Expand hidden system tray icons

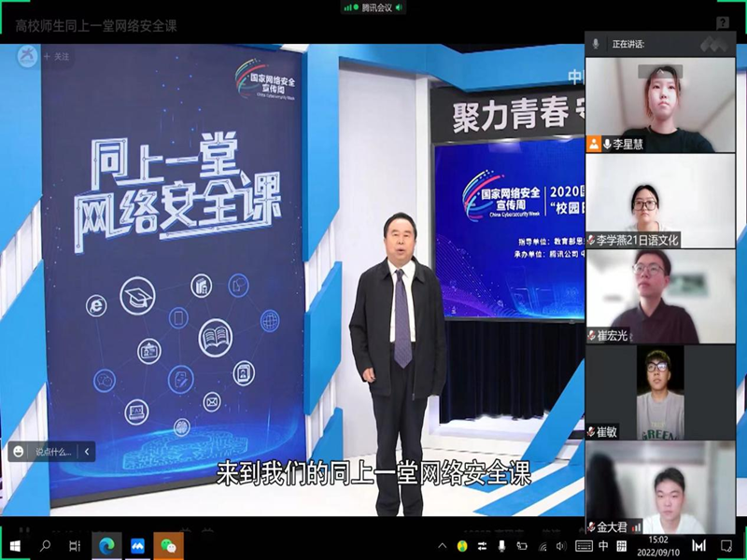pos(443,546)
